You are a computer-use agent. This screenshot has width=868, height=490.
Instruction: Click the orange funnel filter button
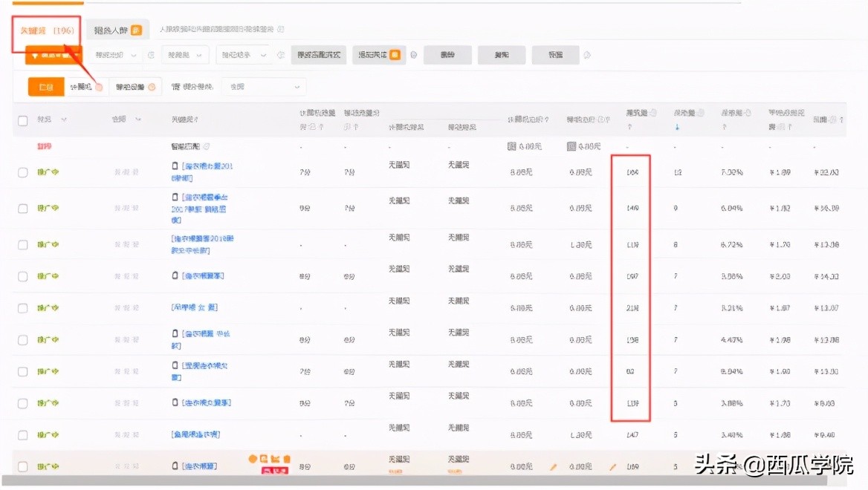click(54, 55)
